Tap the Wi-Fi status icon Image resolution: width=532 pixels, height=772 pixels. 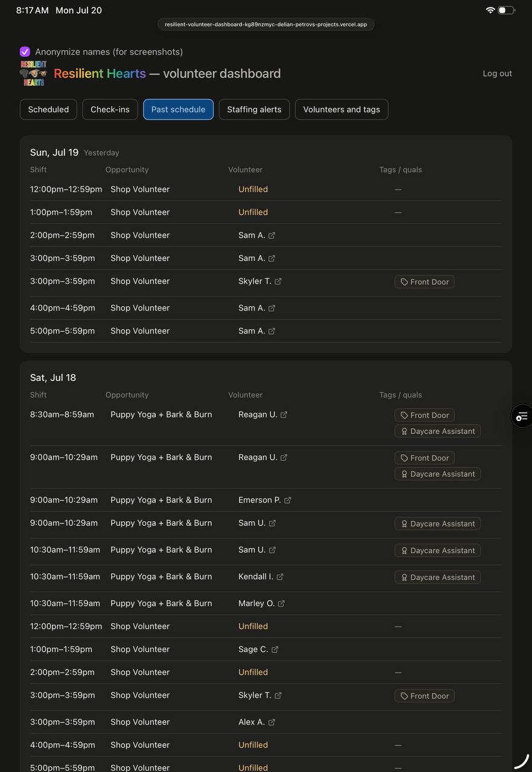490,10
